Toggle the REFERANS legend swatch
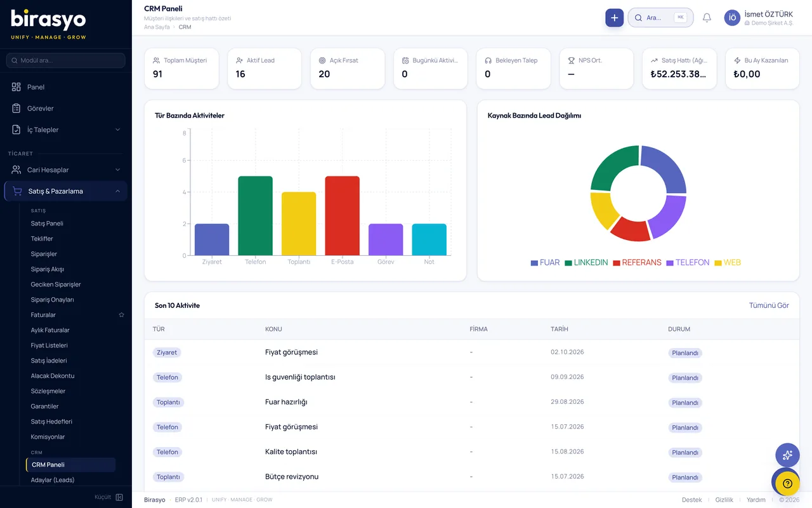The image size is (812, 508). point(617,263)
